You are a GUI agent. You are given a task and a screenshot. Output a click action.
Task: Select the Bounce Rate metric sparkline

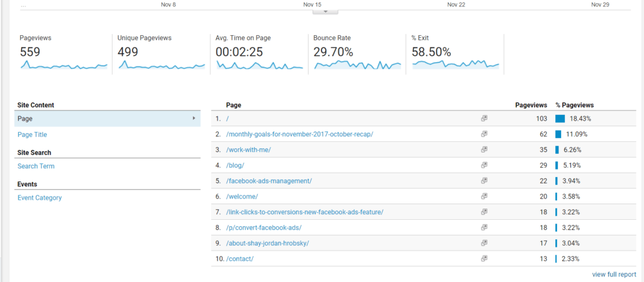click(x=357, y=65)
